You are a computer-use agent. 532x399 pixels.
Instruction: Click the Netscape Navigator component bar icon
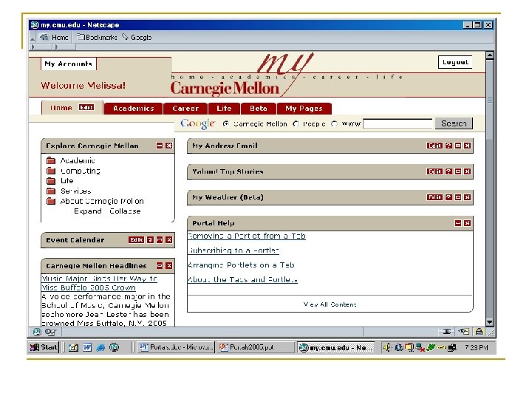click(x=37, y=332)
